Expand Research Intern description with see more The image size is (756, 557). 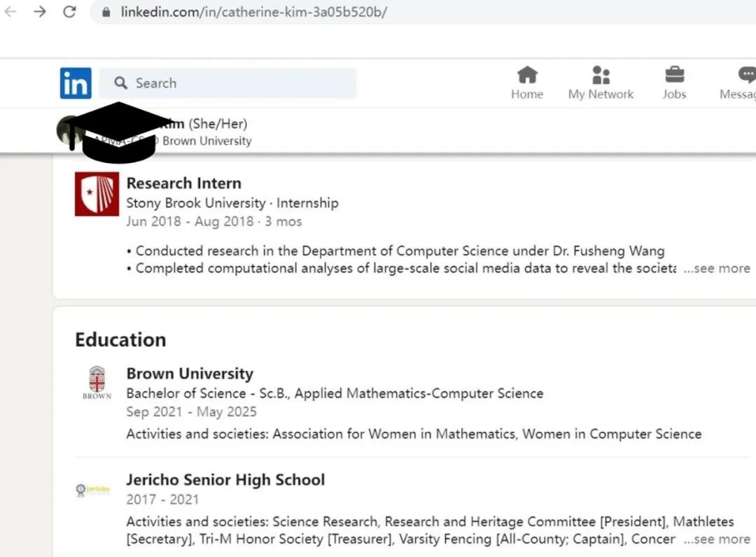717,269
